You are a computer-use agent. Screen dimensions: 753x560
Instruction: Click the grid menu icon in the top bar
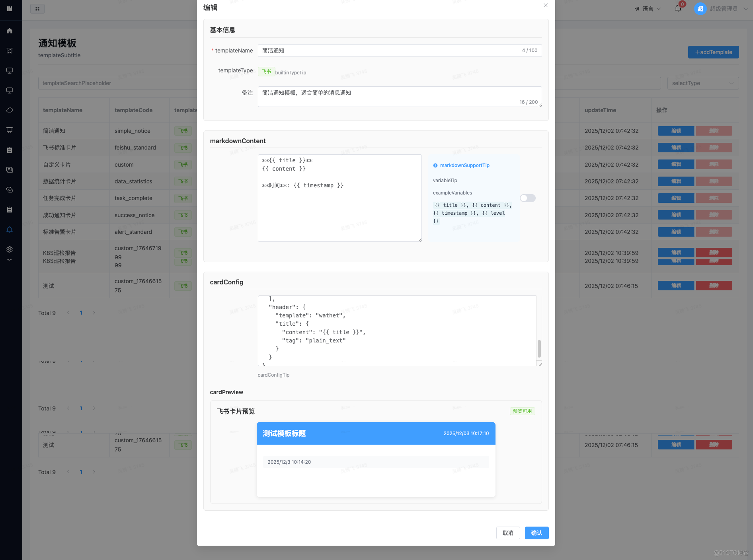tap(37, 9)
